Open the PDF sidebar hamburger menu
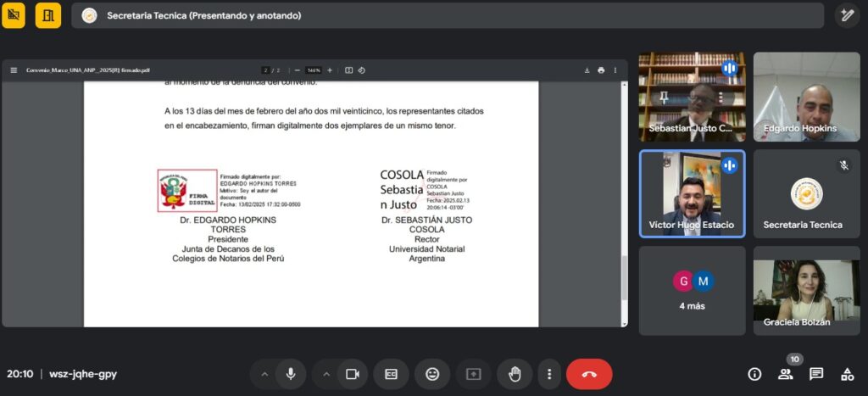The image size is (868, 396). pos(14,70)
